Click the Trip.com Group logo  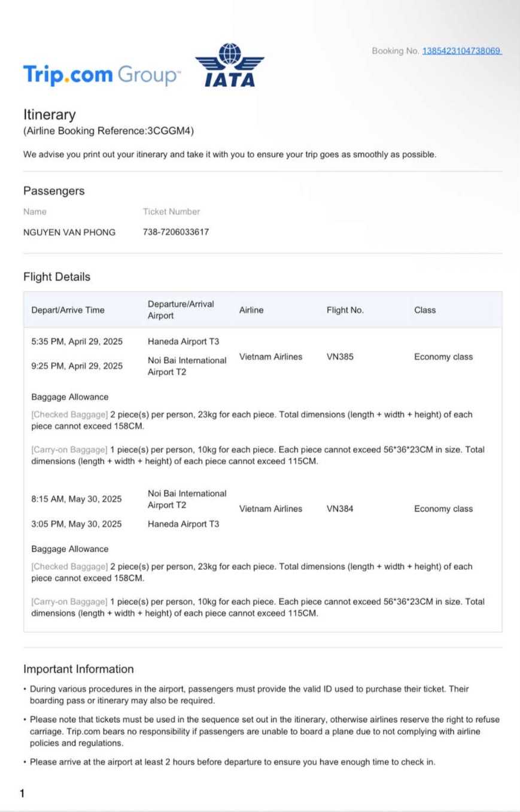click(101, 75)
